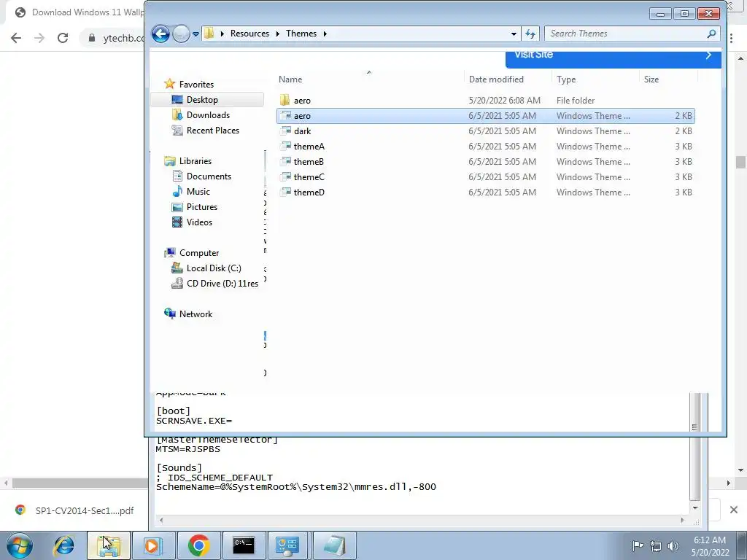Click the Themes breadcrumb segment

tap(301, 34)
